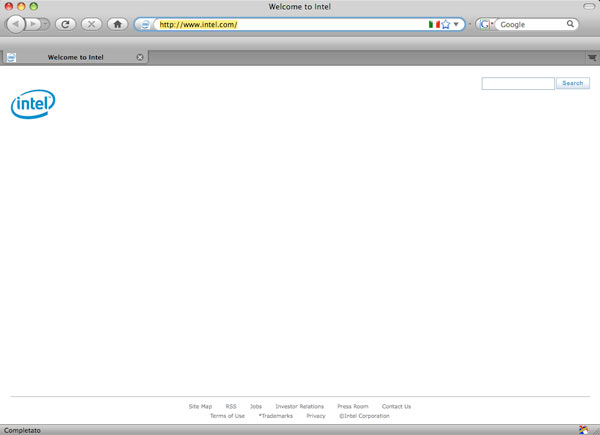Go to the home page via house icon
This screenshot has height=435, width=600.
pos(117,24)
